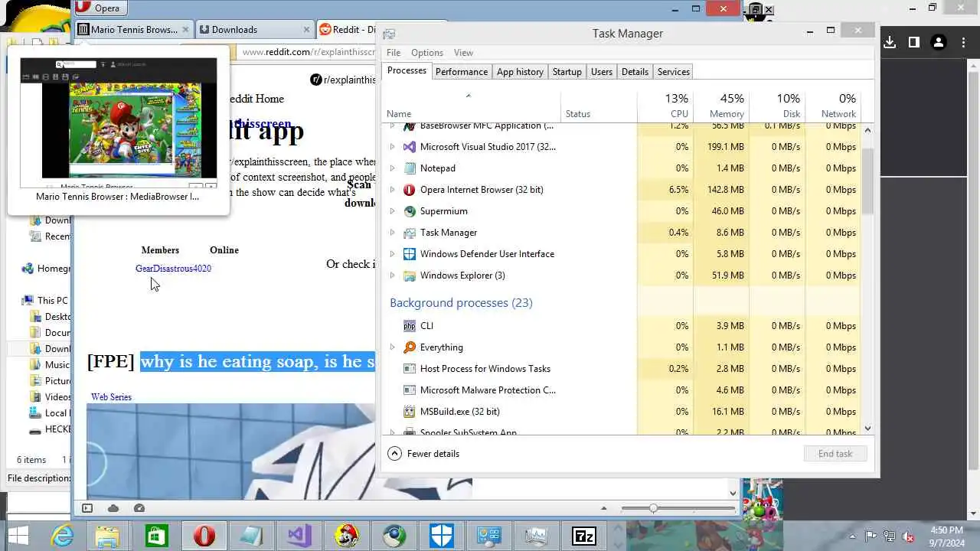Open 7-Zip from the taskbar
980x551 pixels.
pos(584,536)
